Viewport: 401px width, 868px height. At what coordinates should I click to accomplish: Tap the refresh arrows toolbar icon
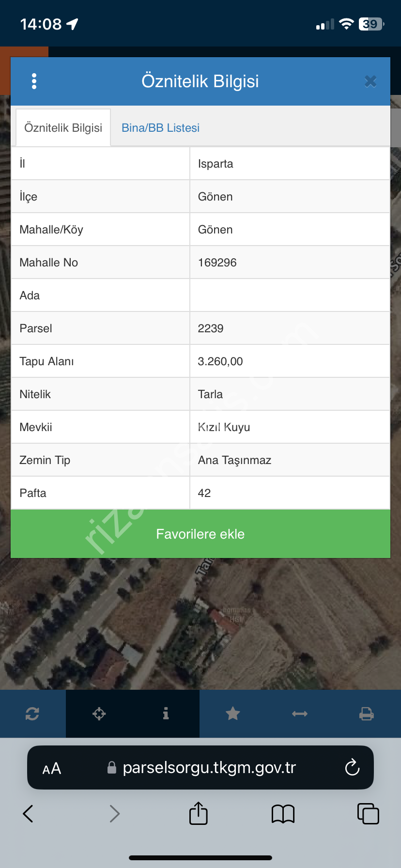pos(32,713)
